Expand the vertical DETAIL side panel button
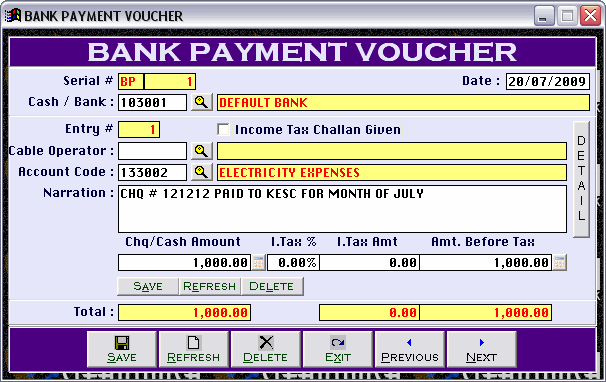The width and height of the screenshot is (606, 382). click(x=581, y=179)
